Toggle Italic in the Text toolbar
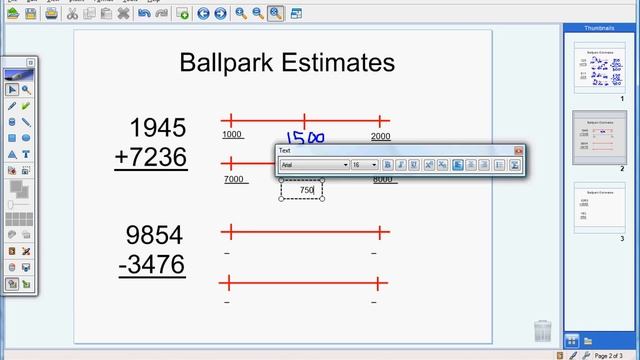 click(x=400, y=164)
